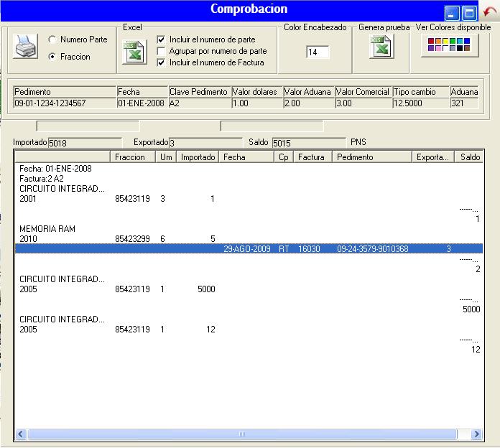Click the red return arrow icon

[489, 12]
